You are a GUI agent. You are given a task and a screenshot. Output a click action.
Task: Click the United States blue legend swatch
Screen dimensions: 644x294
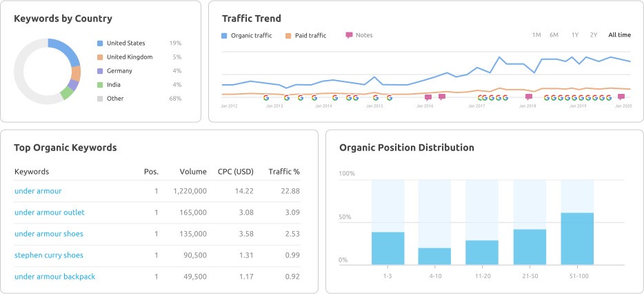(100, 43)
